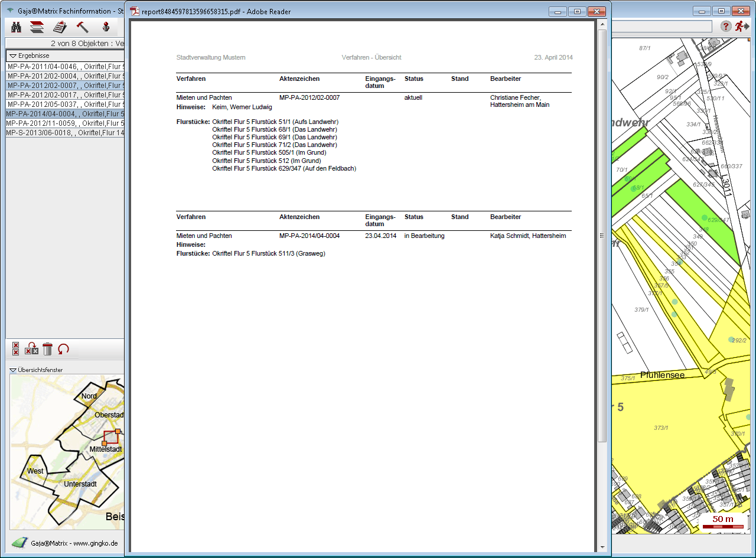Viewport: 756px width, 558px height.
Task: Select result MP-S-2013/06-0018
Action: tap(65, 133)
